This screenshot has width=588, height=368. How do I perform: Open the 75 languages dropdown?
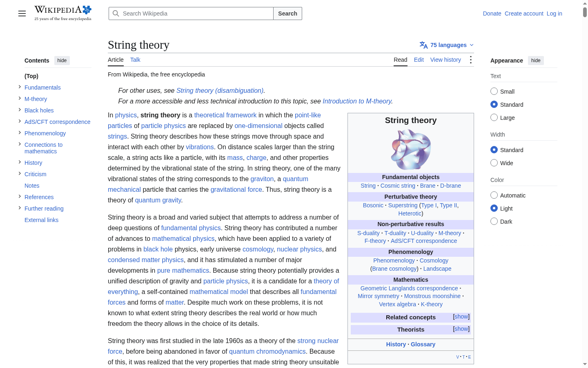[447, 45]
